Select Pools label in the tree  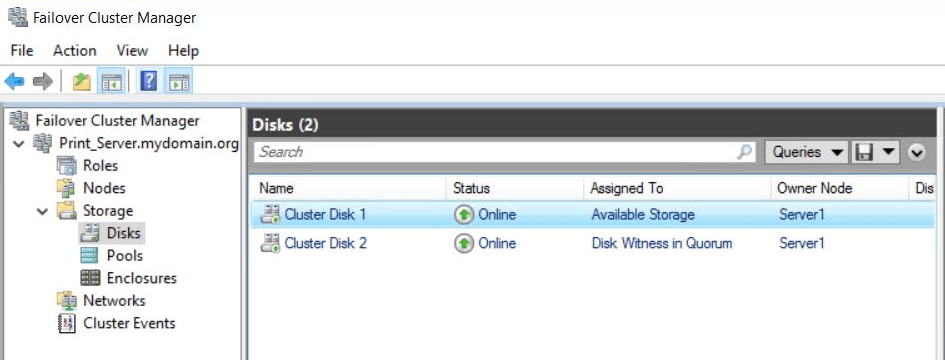click(125, 256)
